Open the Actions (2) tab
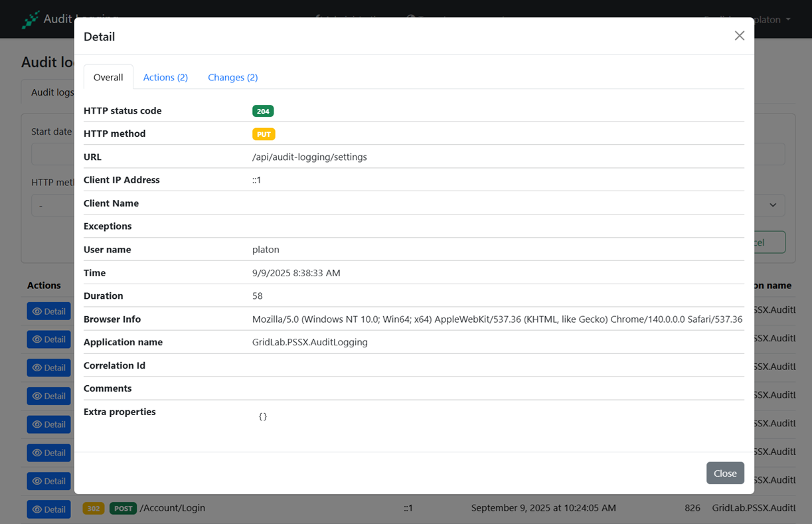 tap(165, 77)
